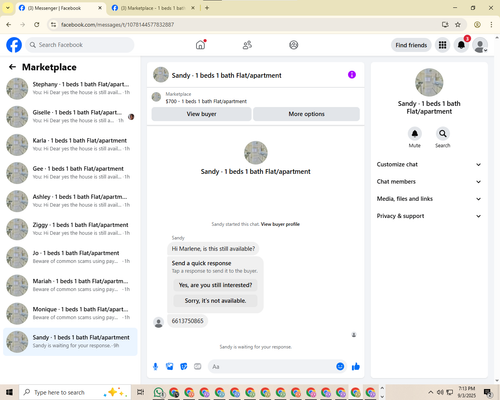
Task: Switch to the Marketplace browser tab
Action: pyautogui.click(x=153, y=8)
